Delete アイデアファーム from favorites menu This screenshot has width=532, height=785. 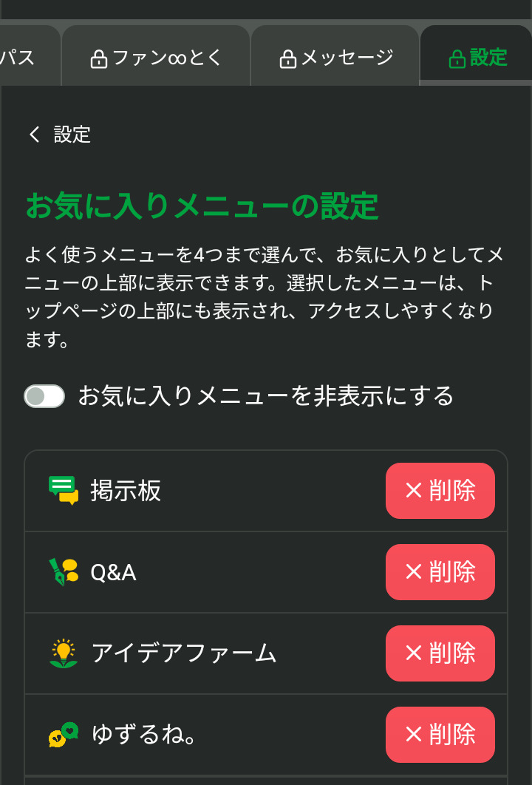click(440, 653)
